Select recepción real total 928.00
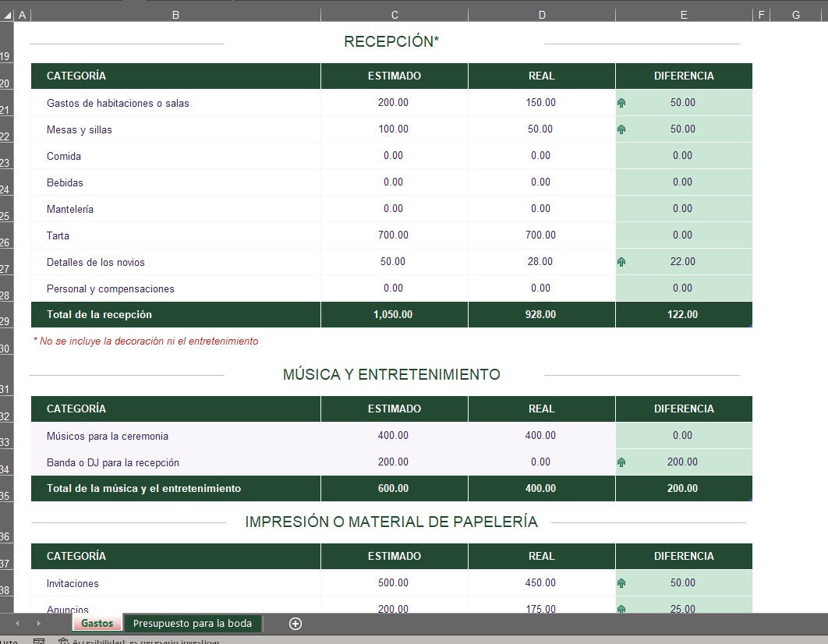The width and height of the screenshot is (828, 644). pyautogui.click(x=542, y=315)
